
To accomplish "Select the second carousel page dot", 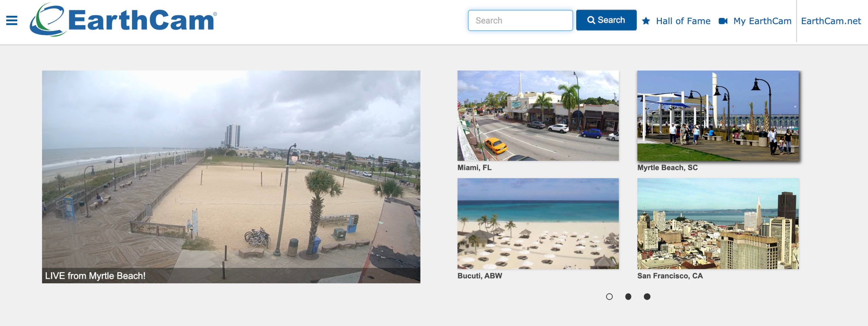I will click(628, 296).
